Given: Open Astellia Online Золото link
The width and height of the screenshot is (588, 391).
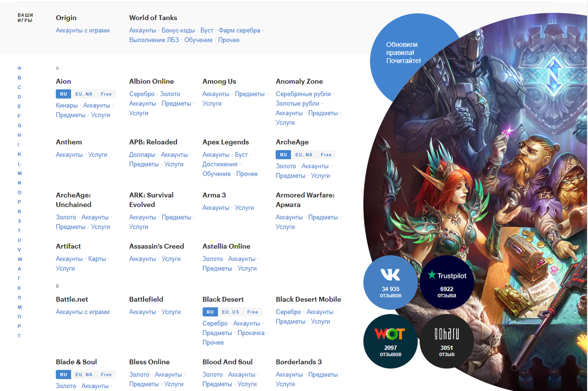Looking at the screenshot, I should tap(213, 259).
